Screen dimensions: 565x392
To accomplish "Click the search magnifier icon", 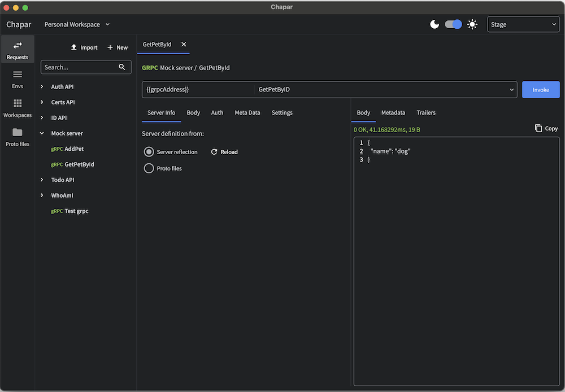I will tap(122, 67).
